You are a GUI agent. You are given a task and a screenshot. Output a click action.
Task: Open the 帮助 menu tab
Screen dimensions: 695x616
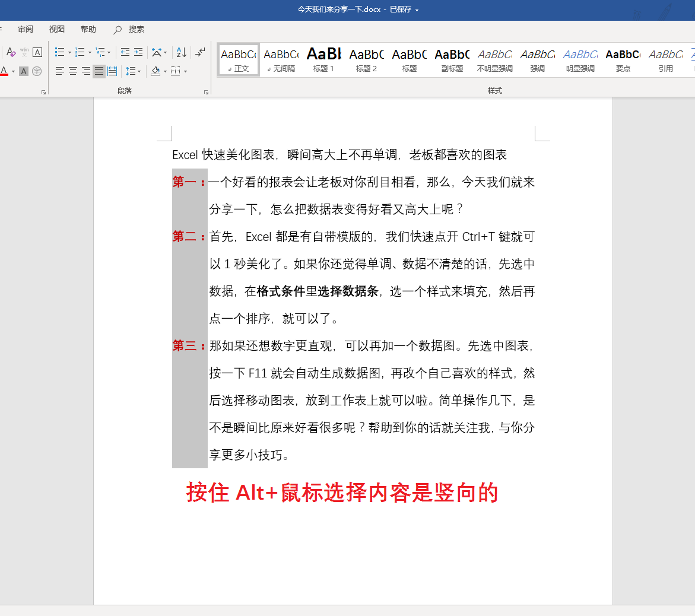(88, 29)
